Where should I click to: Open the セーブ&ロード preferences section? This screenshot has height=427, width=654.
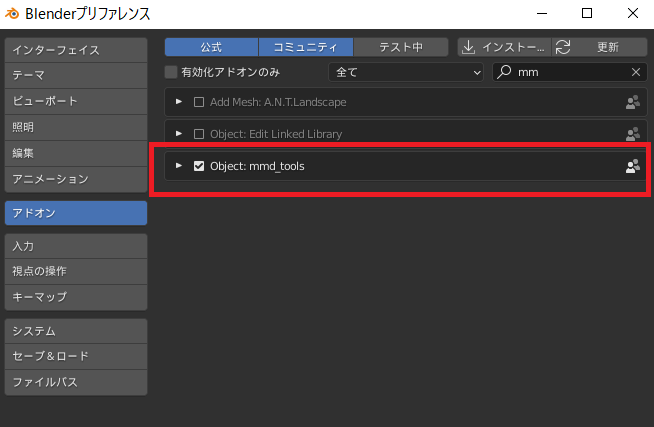pyautogui.click(x=76, y=357)
